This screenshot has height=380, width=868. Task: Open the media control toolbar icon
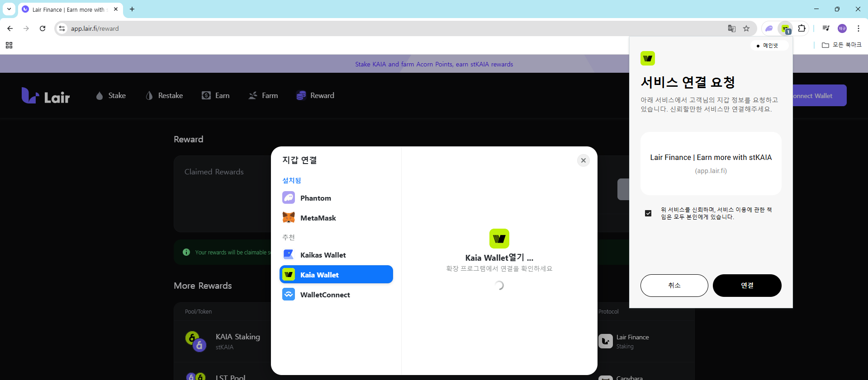(x=826, y=28)
